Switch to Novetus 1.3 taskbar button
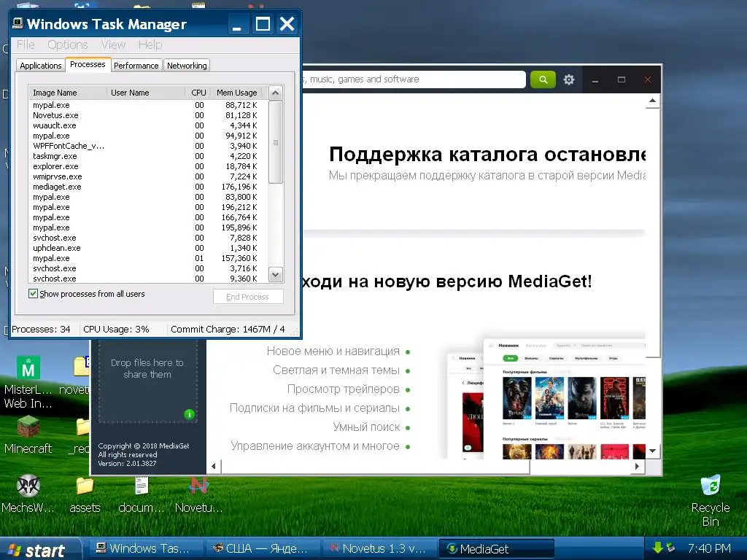747x560 pixels. (379, 548)
